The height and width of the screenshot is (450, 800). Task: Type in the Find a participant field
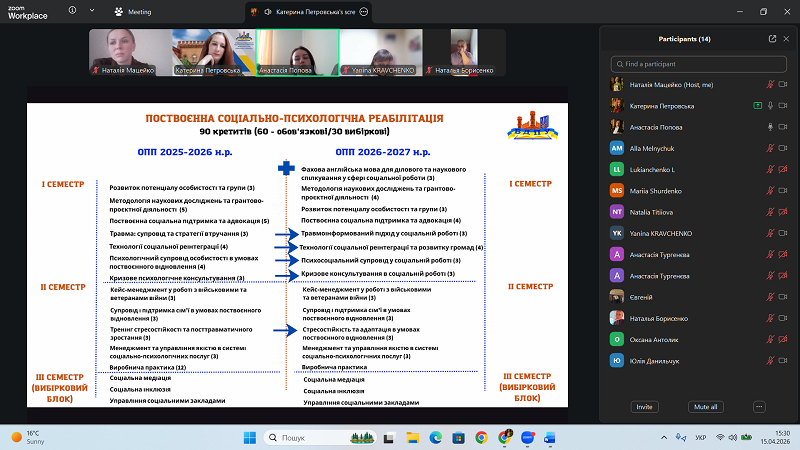point(697,63)
